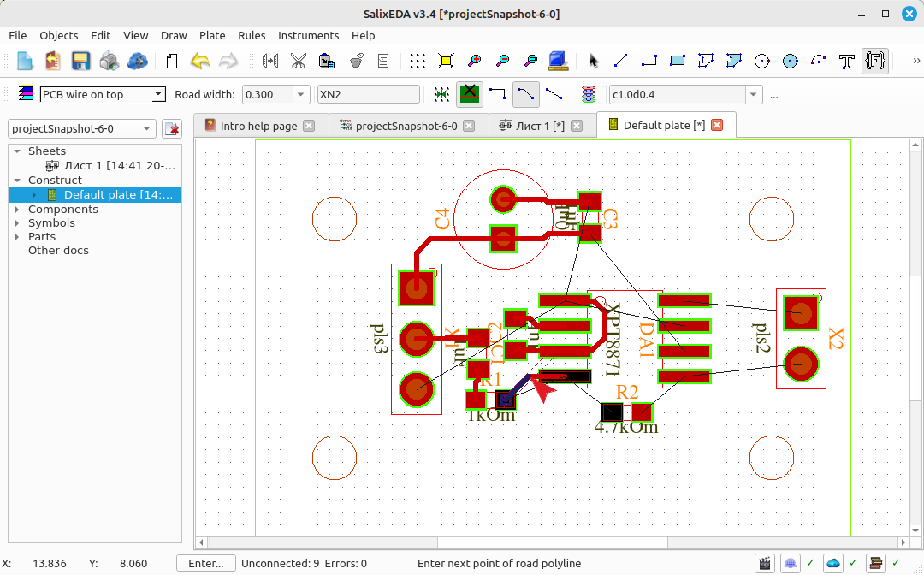This screenshot has width=924, height=575.
Task: Click the checklist properties icon
Action: [x=383, y=61]
